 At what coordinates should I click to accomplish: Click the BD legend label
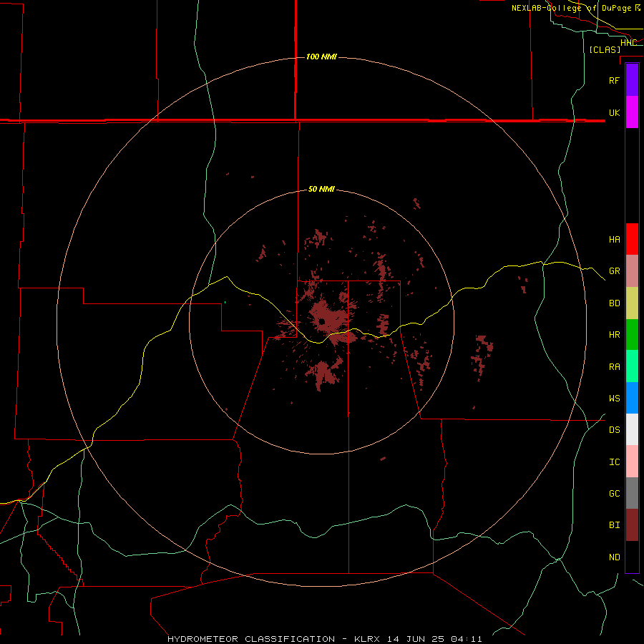point(614,303)
